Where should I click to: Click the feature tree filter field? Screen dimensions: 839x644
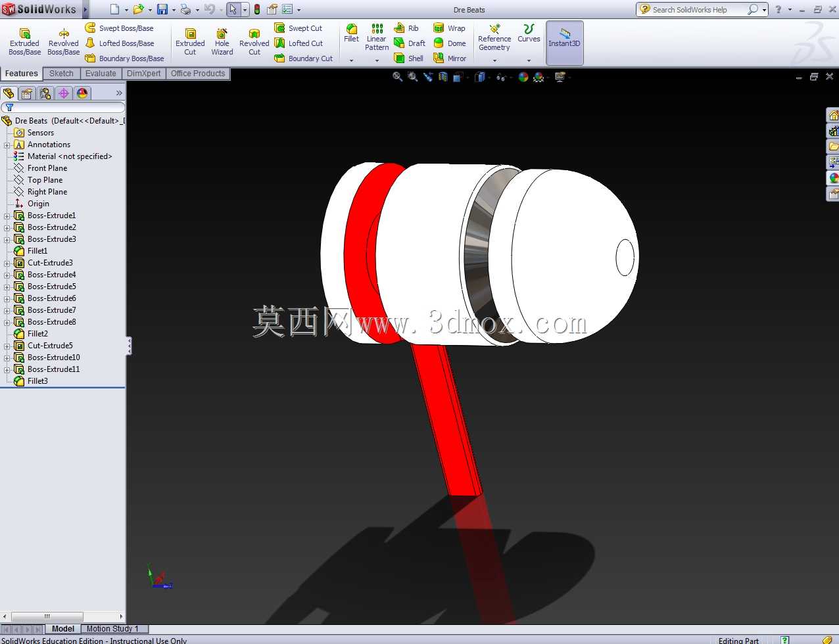(63, 107)
